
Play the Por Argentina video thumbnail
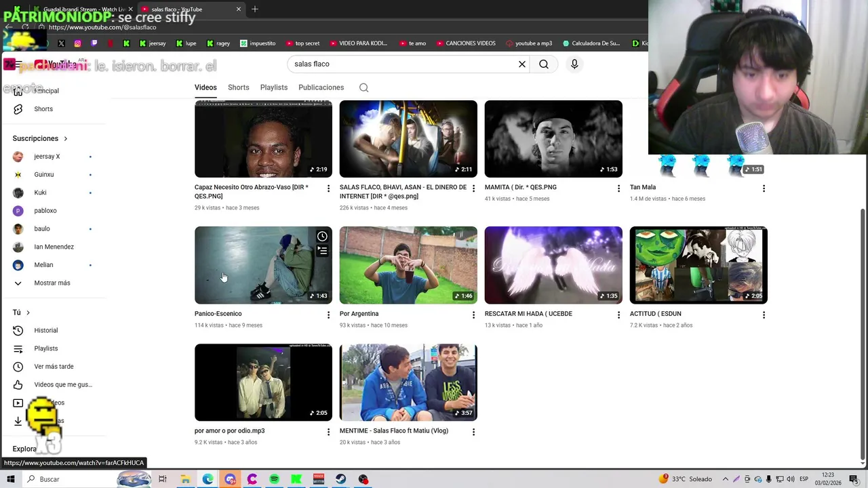pos(408,265)
